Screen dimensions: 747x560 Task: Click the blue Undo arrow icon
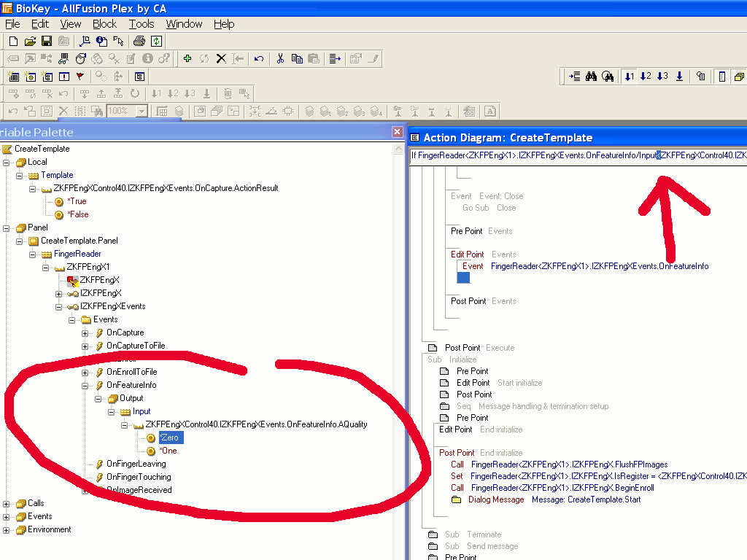258,59
